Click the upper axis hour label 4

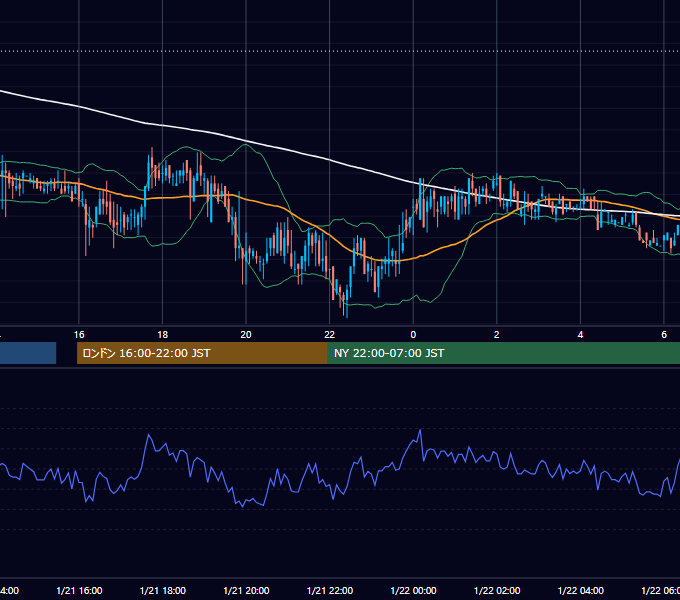(x=580, y=335)
